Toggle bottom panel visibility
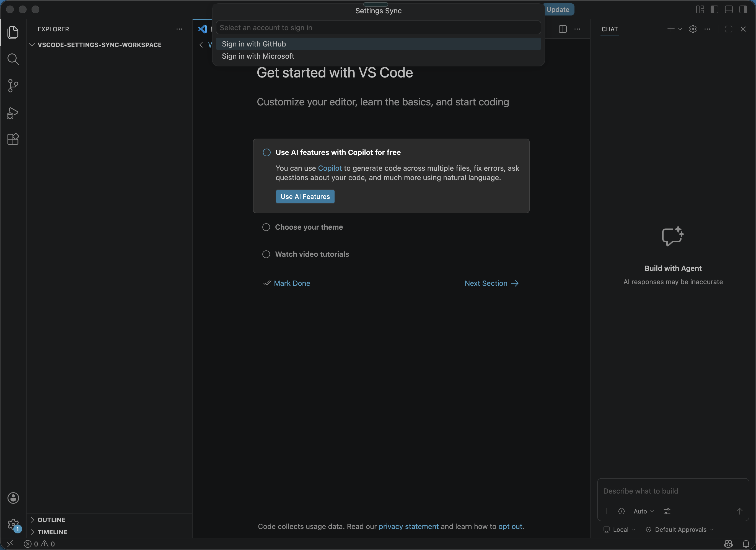The image size is (756, 550). point(729,9)
